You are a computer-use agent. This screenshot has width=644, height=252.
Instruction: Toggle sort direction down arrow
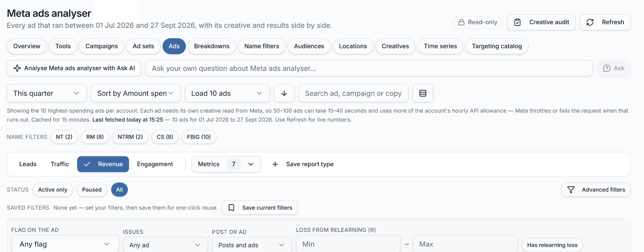[x=284, y=93]
